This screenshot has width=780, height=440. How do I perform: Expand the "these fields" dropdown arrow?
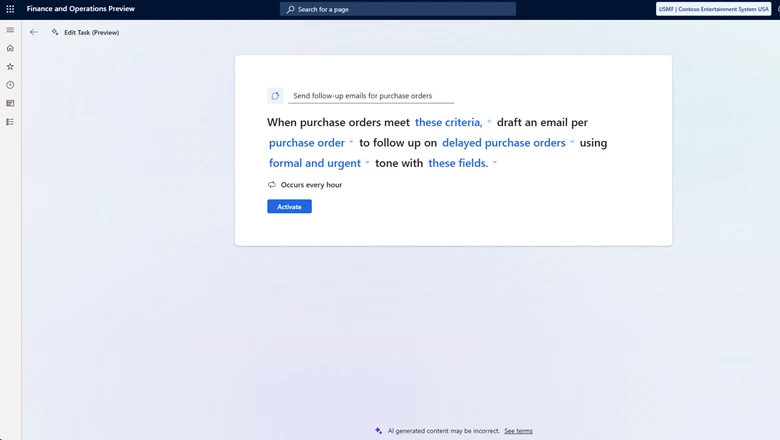tap(494, 163)
